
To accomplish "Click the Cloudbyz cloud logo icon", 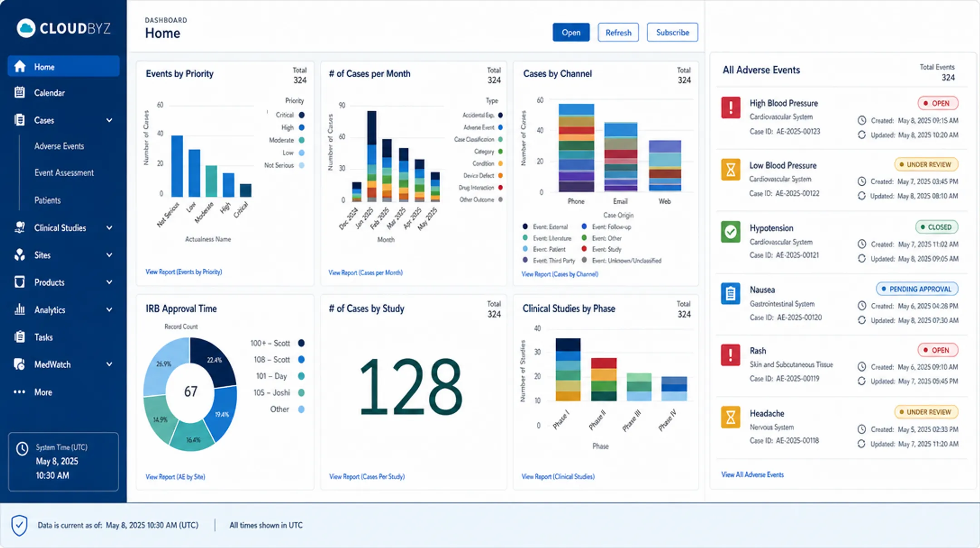I will click(x=26, y=28).
